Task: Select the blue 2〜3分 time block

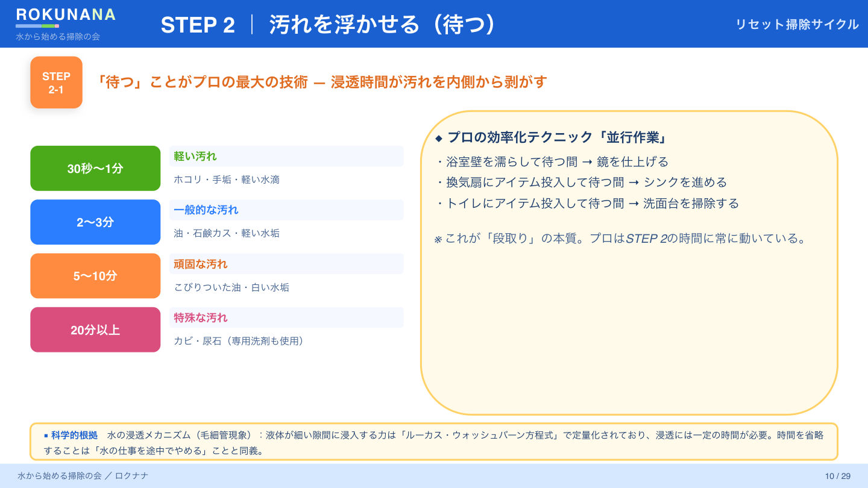Action: (95, 222)
